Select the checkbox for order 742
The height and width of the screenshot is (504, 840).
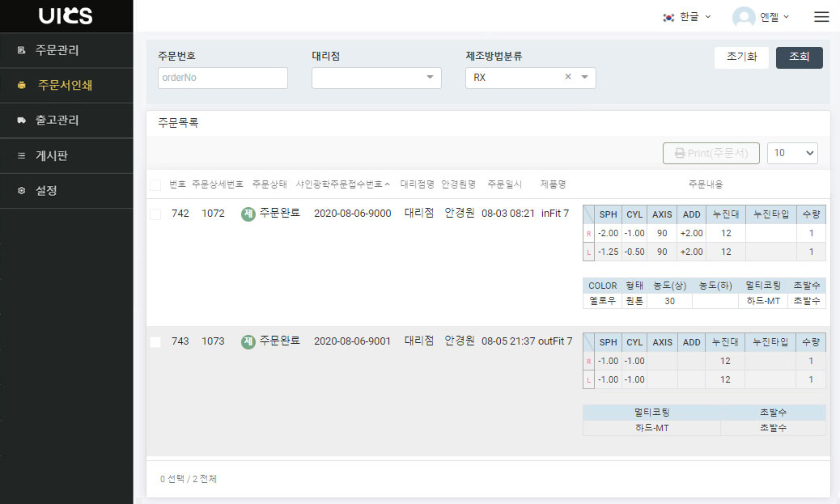155,214
